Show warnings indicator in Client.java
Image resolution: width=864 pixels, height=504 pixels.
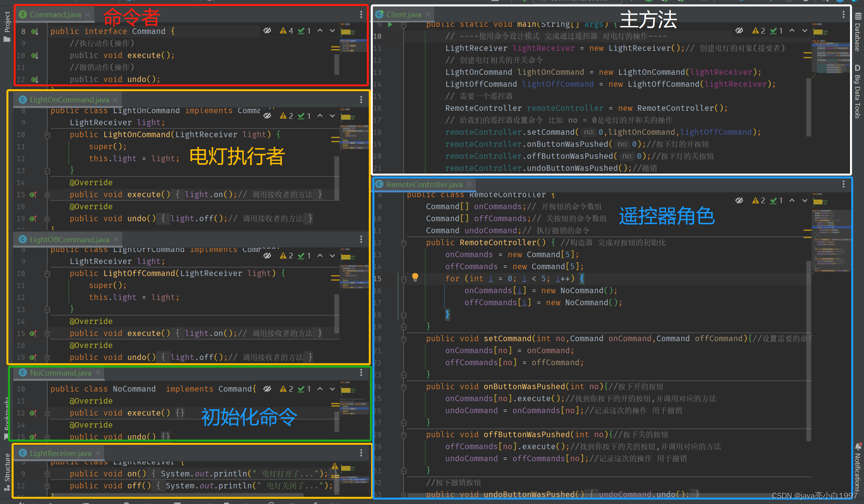[758, 31]
